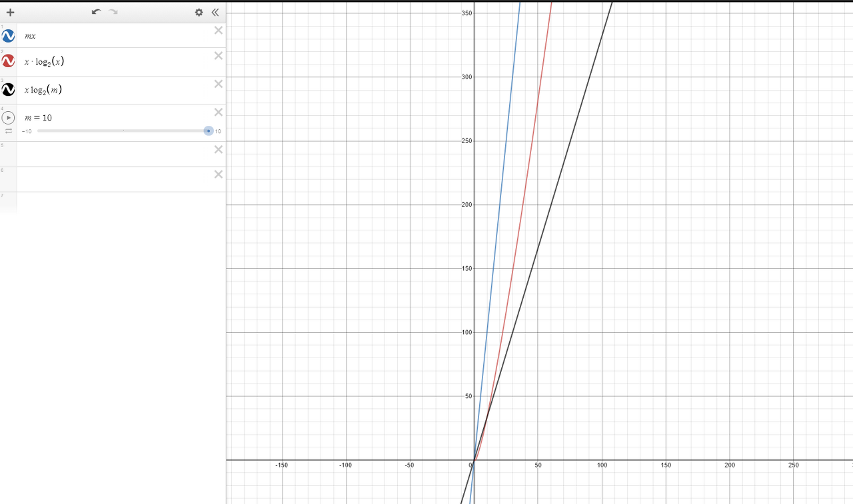Delete the x log2(m) expression
The width and height of the screenshot is (853, 504).
(x=219, y=84)
